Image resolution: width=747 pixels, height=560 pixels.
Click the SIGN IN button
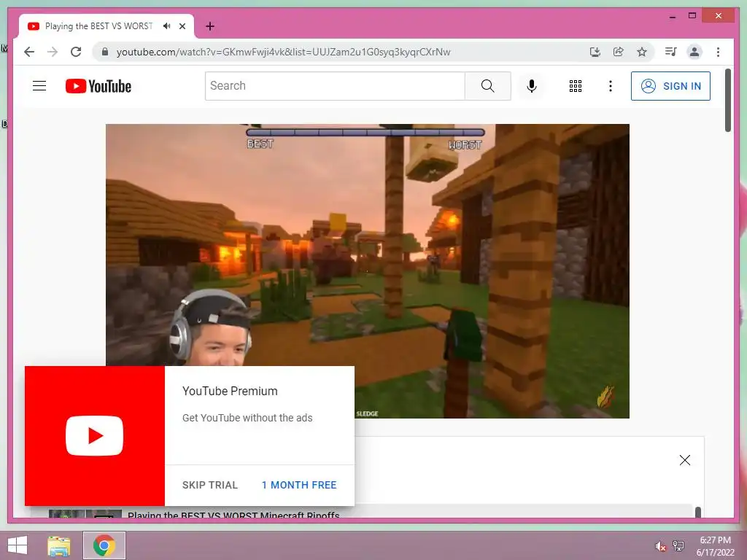(670, 86)
